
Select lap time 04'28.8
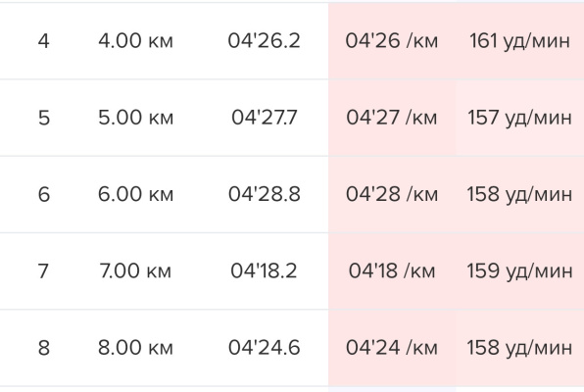[264, 194]
